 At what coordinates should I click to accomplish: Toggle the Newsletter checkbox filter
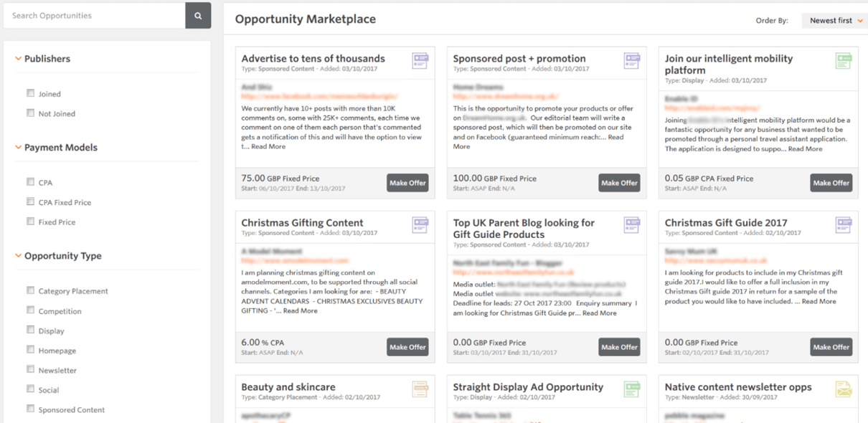(31, 370)
